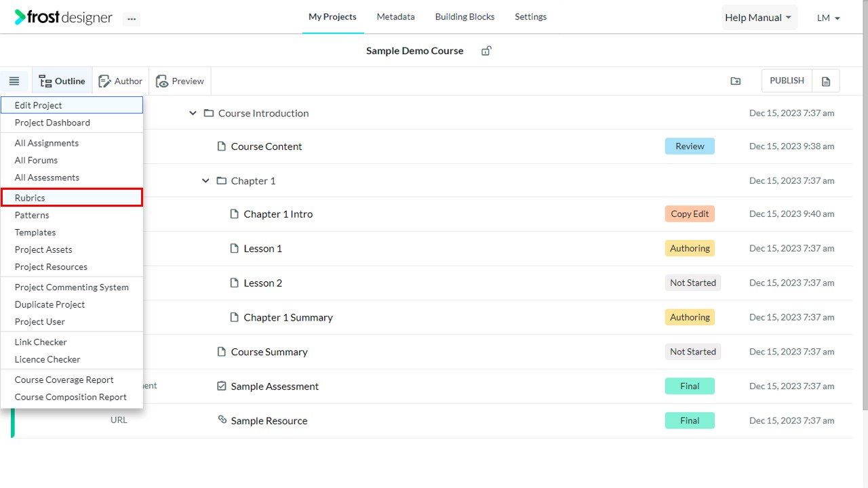Click Lesson 1's Authoring status badge

pos(690,249)
